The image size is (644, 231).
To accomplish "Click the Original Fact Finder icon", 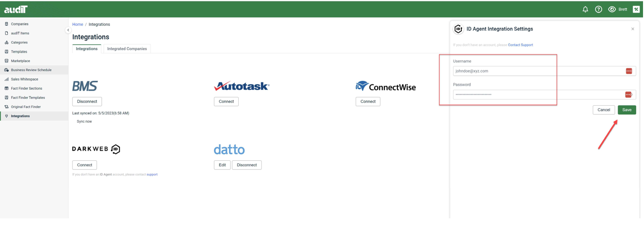I will (x=6, y=107).
